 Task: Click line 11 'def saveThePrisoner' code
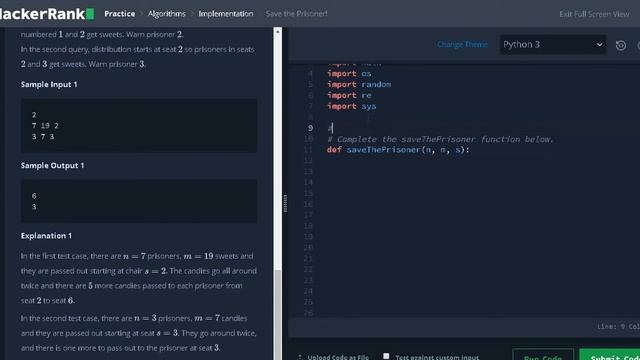click(x=398, y=150)
